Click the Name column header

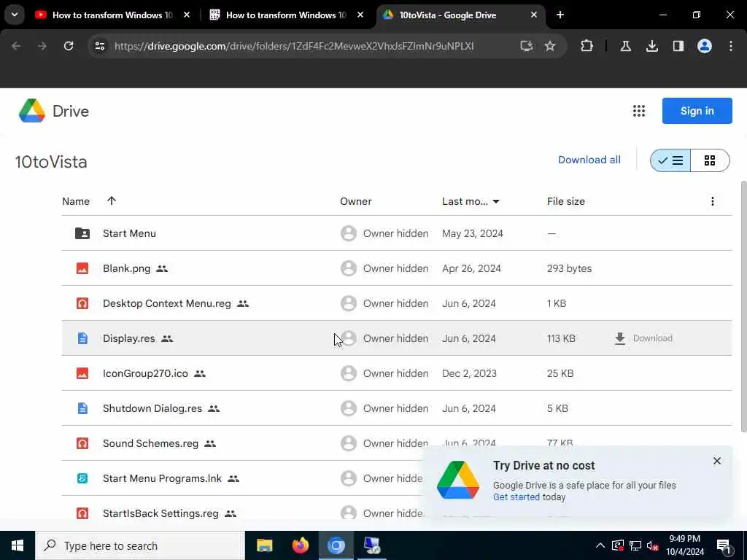76,201
